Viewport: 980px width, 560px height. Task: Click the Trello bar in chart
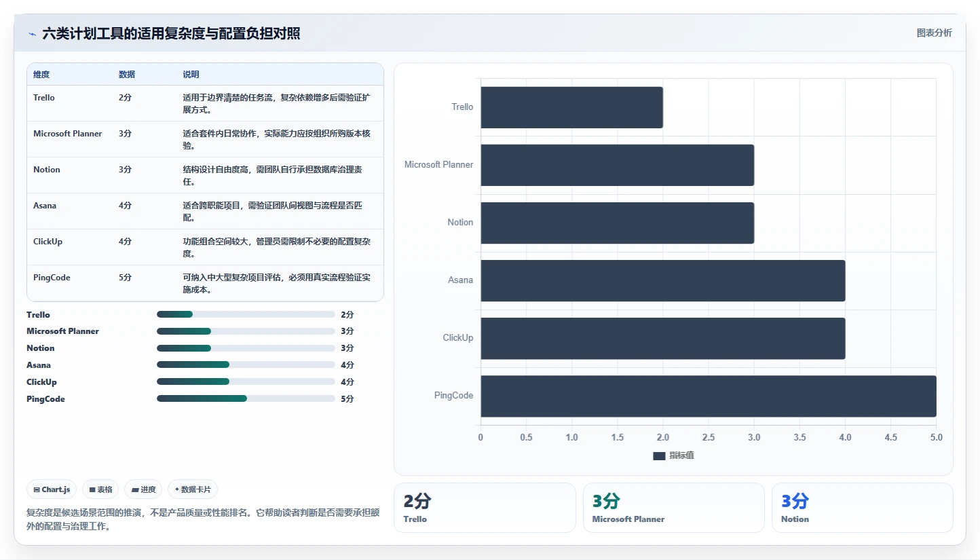pos(572,107)
